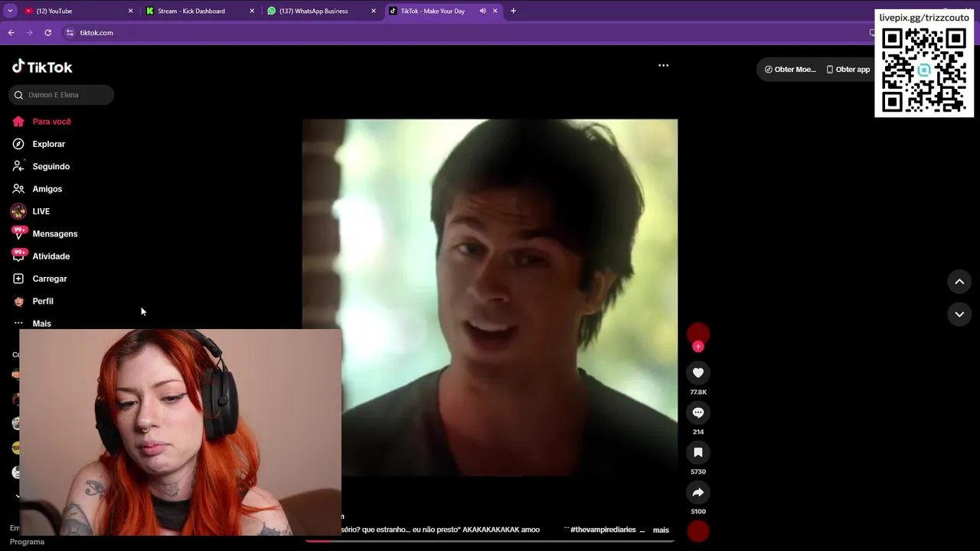
Task: Select Carregar to upload a video
Action: click(49, 279)
